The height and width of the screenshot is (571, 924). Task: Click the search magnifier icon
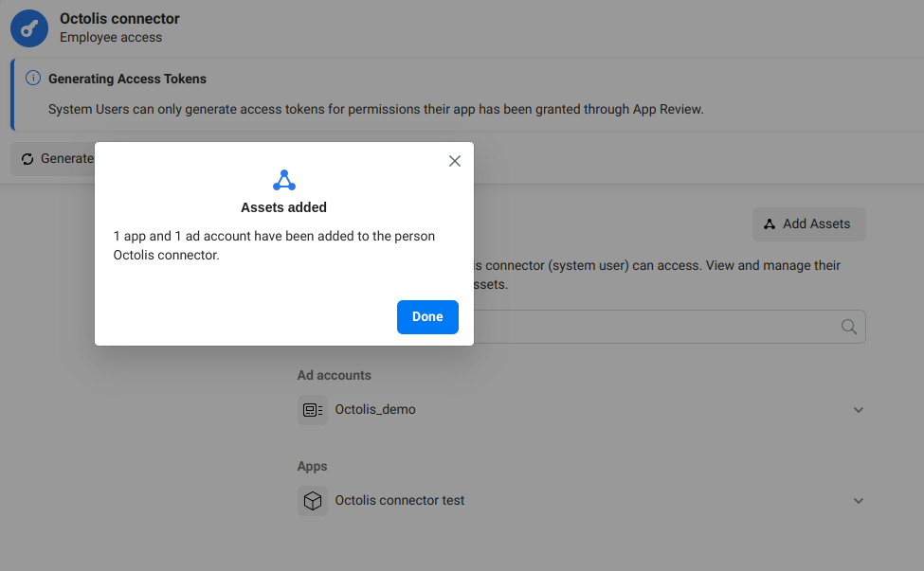(848, 327)
